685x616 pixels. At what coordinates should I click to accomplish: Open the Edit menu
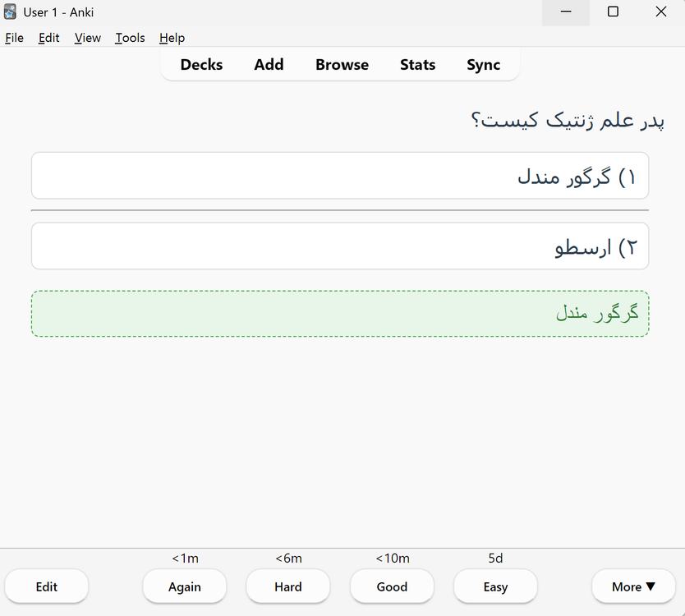point(49,38)
